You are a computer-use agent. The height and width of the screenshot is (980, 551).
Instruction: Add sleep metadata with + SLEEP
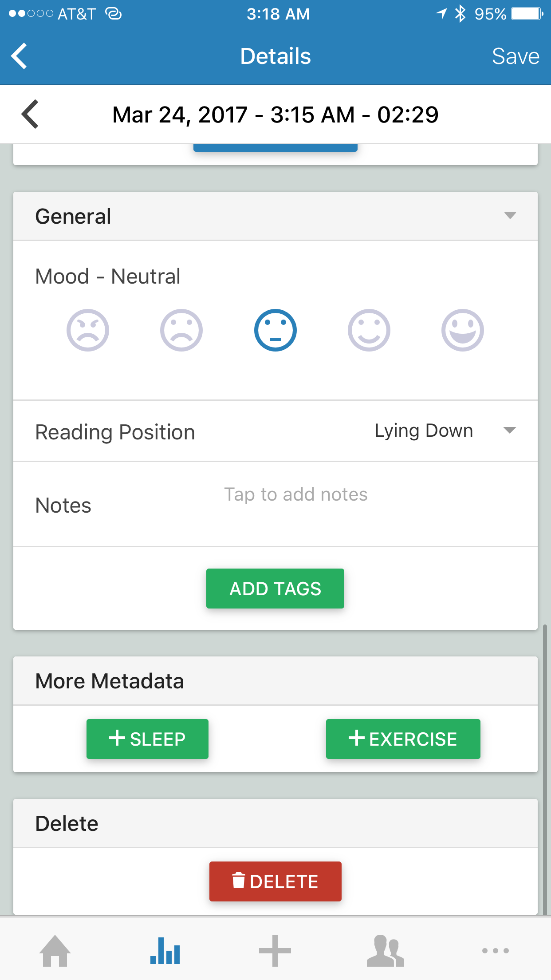click(147, 739)
